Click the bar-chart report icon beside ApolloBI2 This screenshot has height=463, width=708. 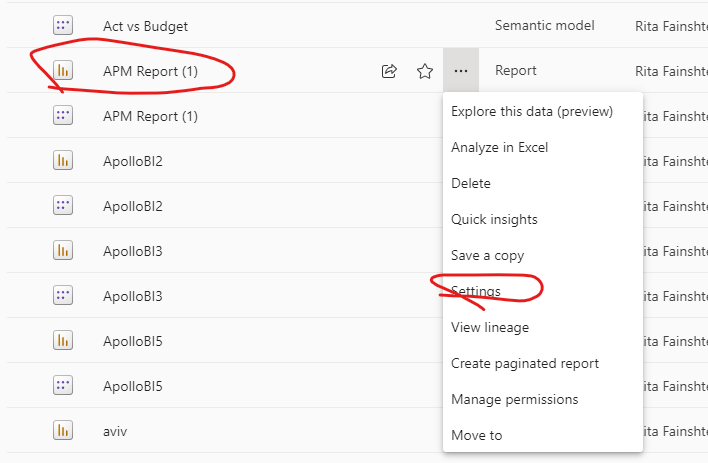[63, 160]
